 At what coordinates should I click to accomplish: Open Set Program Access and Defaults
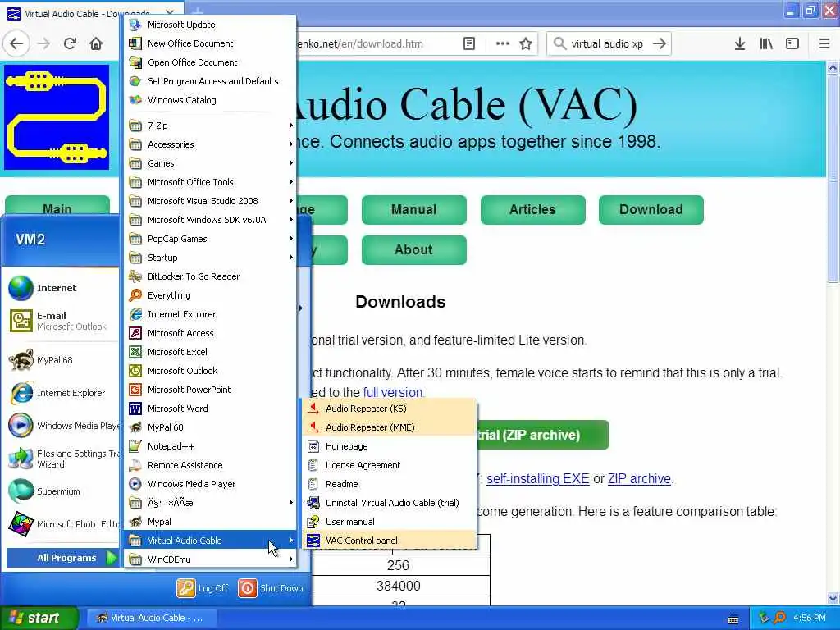point(211,81)
